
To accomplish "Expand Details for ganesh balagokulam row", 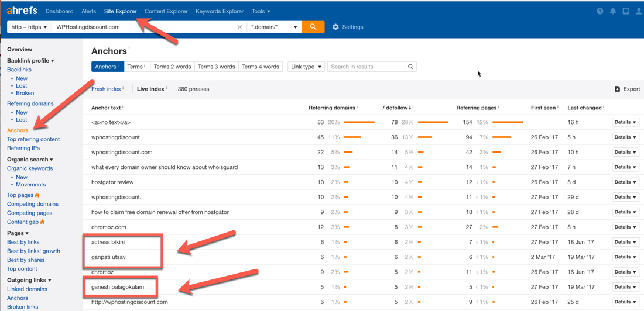I will coord(626,287).
